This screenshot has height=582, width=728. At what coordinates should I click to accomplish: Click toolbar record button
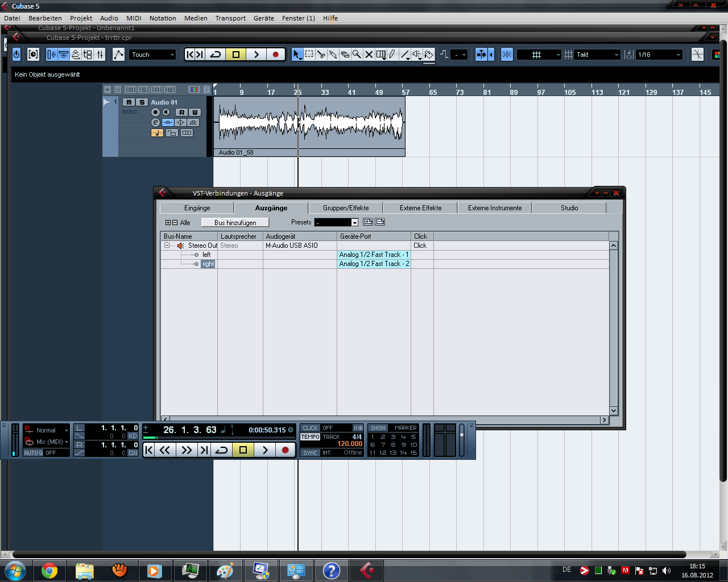click(276, 54)
